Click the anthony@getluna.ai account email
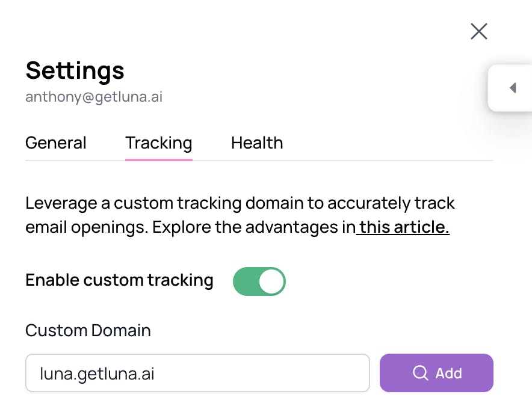The width and height of the screenshot is (532, 409). tap(94, 97)
